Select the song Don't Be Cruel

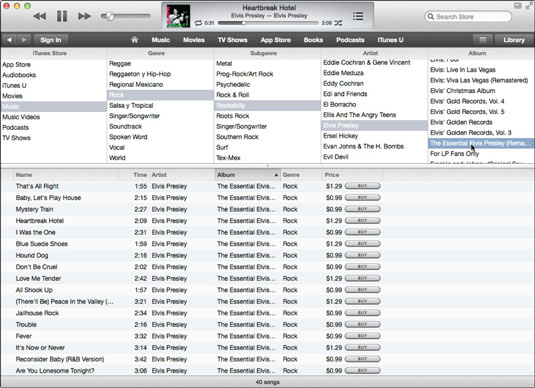tap(268, 267)
